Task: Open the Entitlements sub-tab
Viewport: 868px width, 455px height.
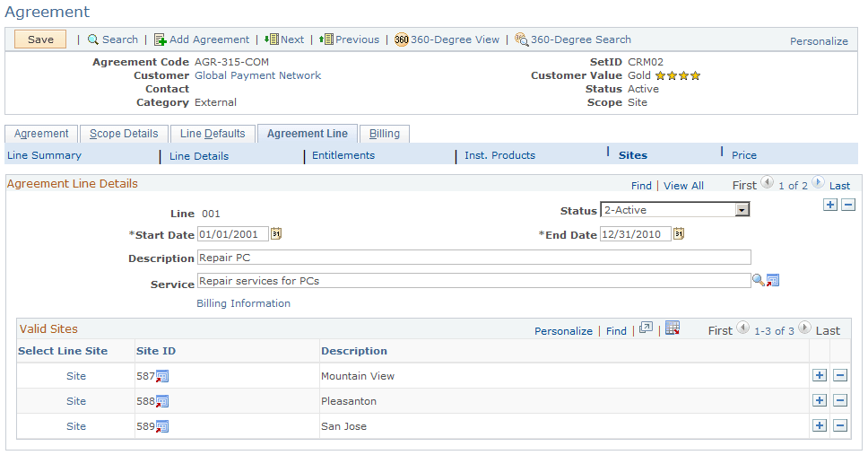Action: click(343, 156)
